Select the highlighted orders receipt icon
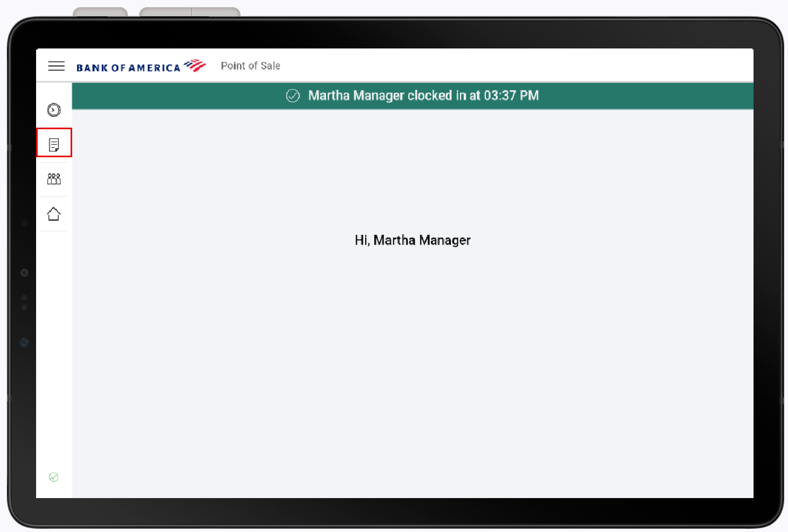The height and width of the screenshot is (532, 788). (54, 144)
